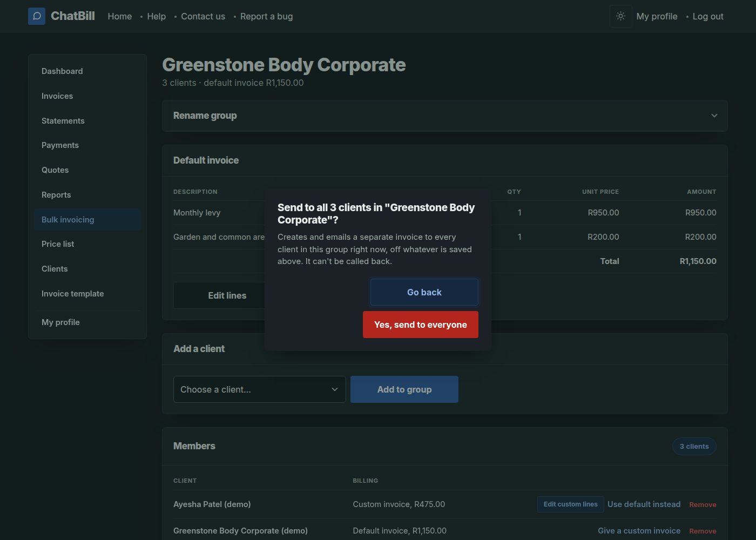Image resolution: width=756 pixels, height=540 pixels.
Task: Click the ChatBill chat bubble logo icon
Action: point(37,16)
